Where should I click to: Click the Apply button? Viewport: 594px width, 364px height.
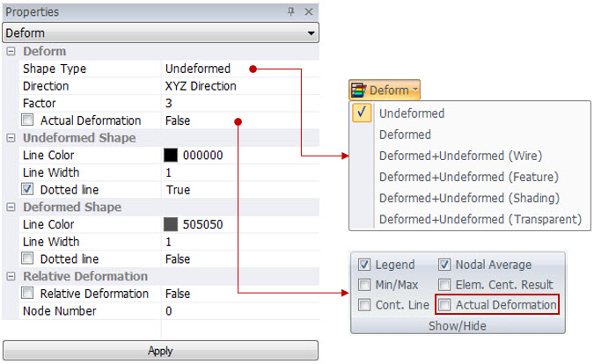point(160,350)
